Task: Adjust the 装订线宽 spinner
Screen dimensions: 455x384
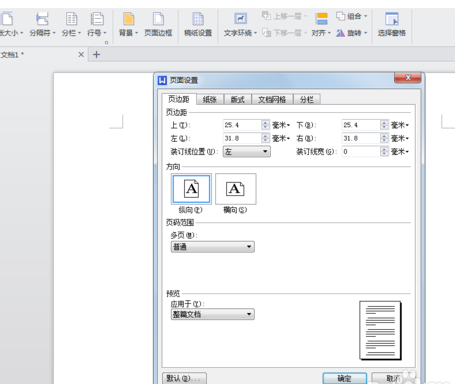Action: [384, 152]
